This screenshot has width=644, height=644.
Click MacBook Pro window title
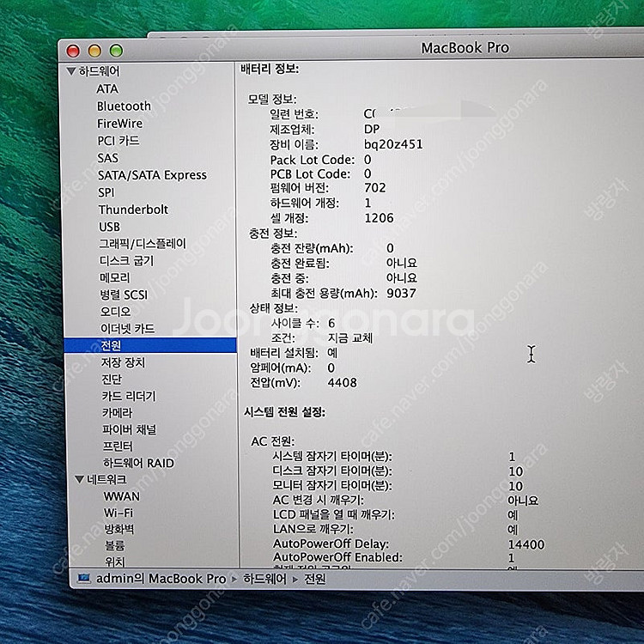[465, 48]
